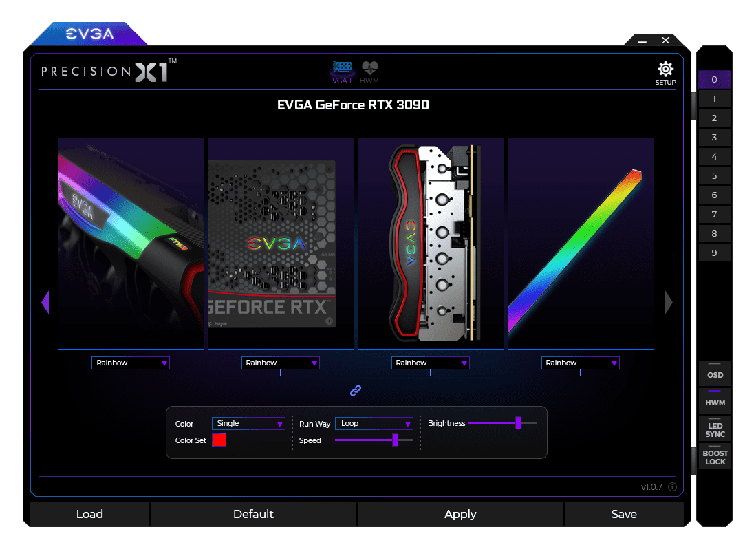756x558 pixels.
Task: Select the waterblock LED thumbnail
Action: tap(431, 244)
